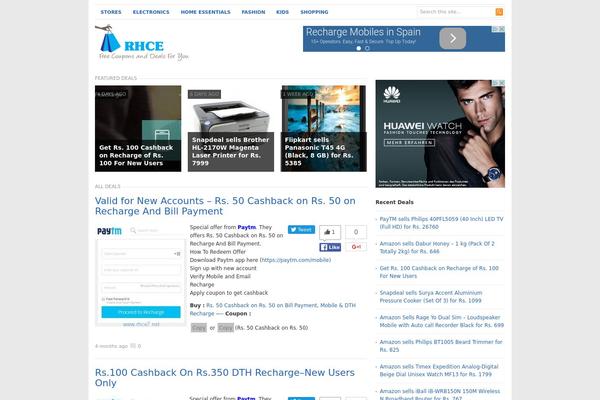
Task: Open the Home Essentials menu
Action: click(205, 12)
